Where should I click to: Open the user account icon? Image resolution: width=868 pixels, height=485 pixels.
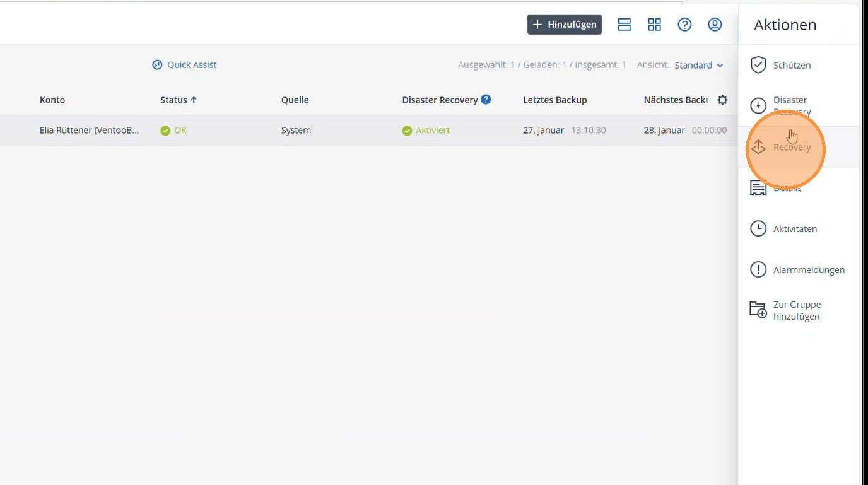715,25
